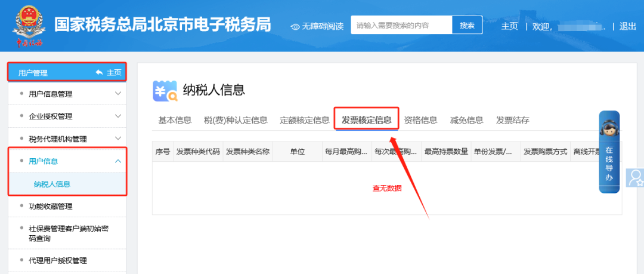
Task: Collapse the 用户信息 chevron
Action: coord(118,161)
